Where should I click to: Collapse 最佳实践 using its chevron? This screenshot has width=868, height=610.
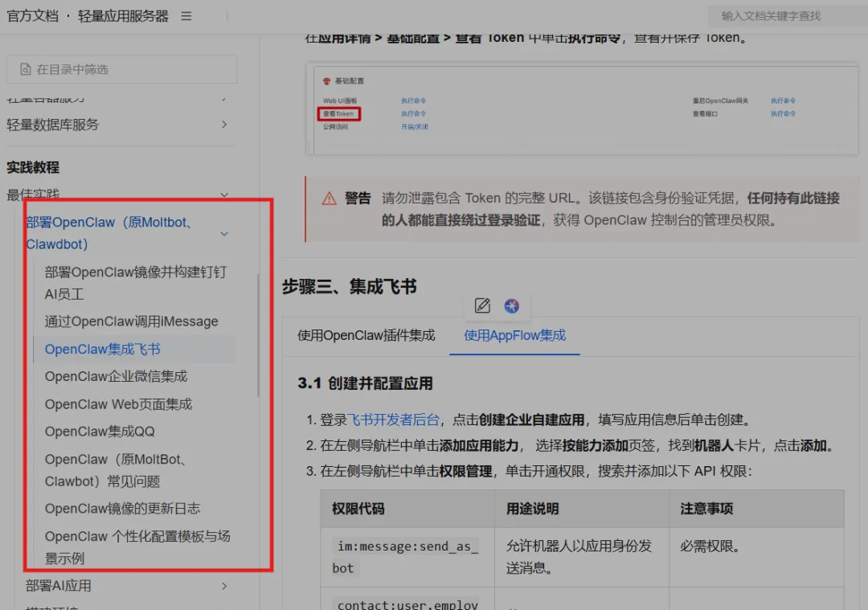224,194
